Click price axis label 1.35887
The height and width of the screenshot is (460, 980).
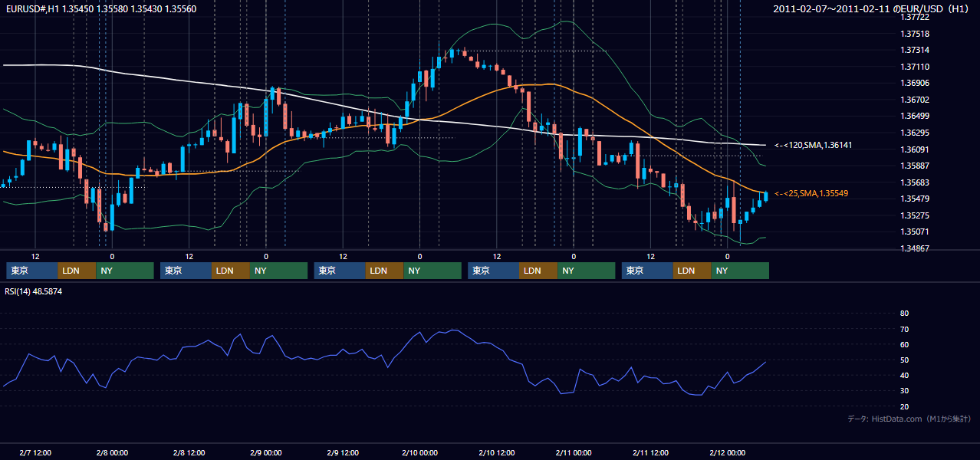tap(916, 166)
